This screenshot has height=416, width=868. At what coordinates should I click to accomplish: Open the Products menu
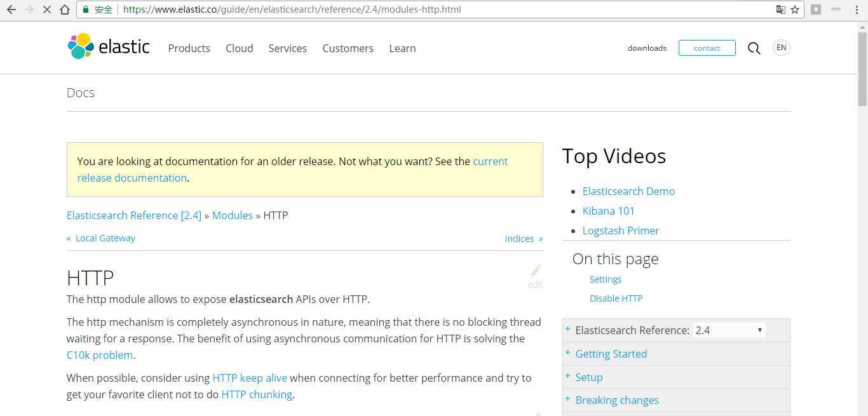(189, 48)
